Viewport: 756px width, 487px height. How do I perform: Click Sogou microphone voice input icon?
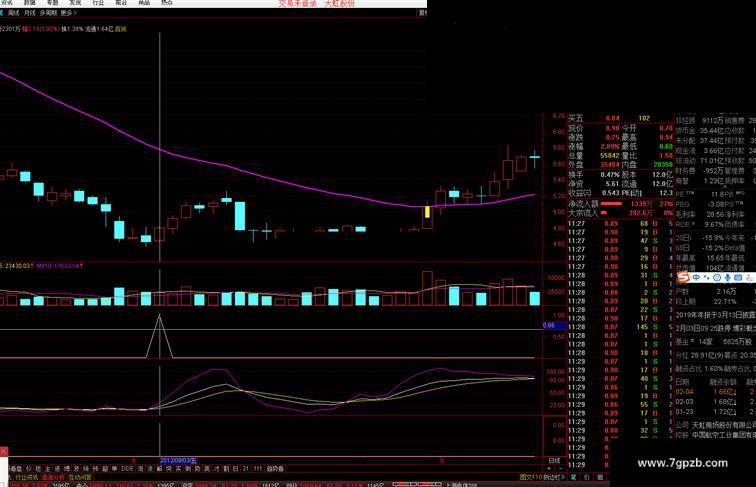click(x=727, y=278)
